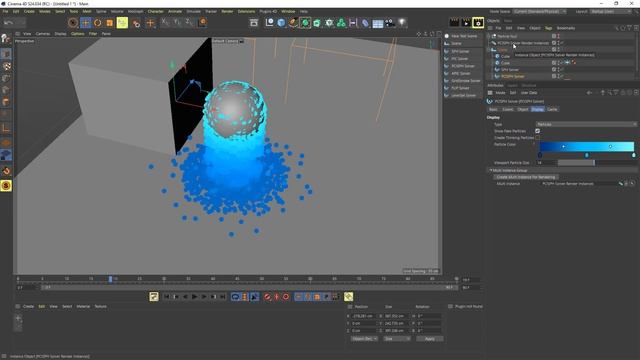640x360 pixels.
Task: Select the Scale tool in top toolbar
Action: (110, 23)
